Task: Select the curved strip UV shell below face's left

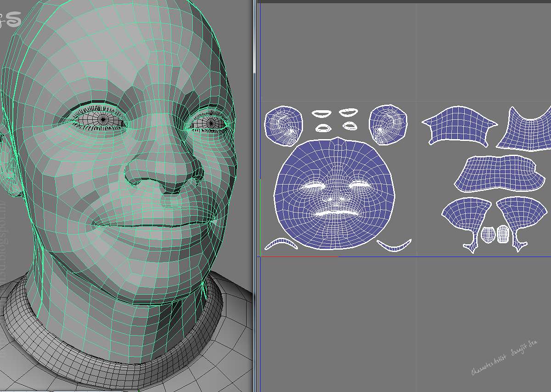Action: pyautogui.click(x=281, y=244)
